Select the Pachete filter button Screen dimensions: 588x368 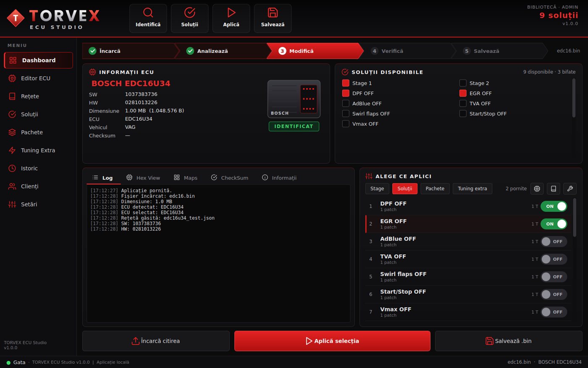435,189
